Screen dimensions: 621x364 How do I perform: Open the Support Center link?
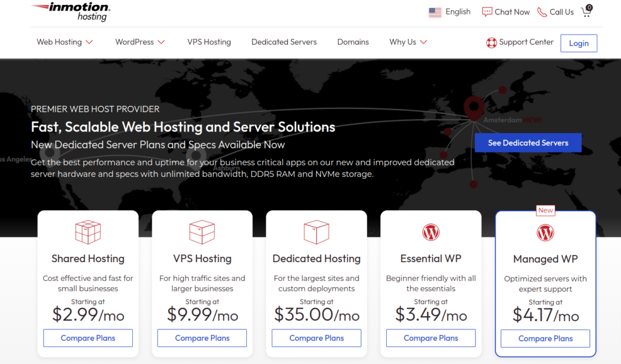click(526, 42)
